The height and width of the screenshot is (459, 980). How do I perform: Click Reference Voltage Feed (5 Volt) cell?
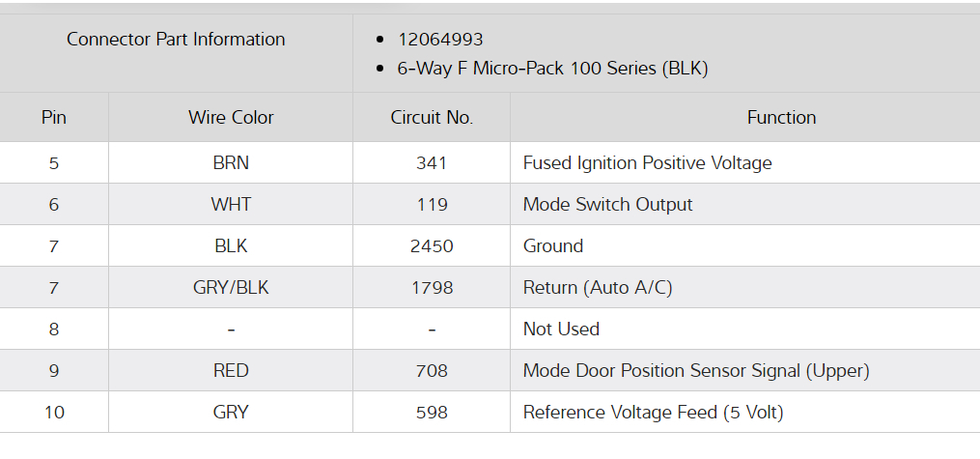[x=653, y=413]
